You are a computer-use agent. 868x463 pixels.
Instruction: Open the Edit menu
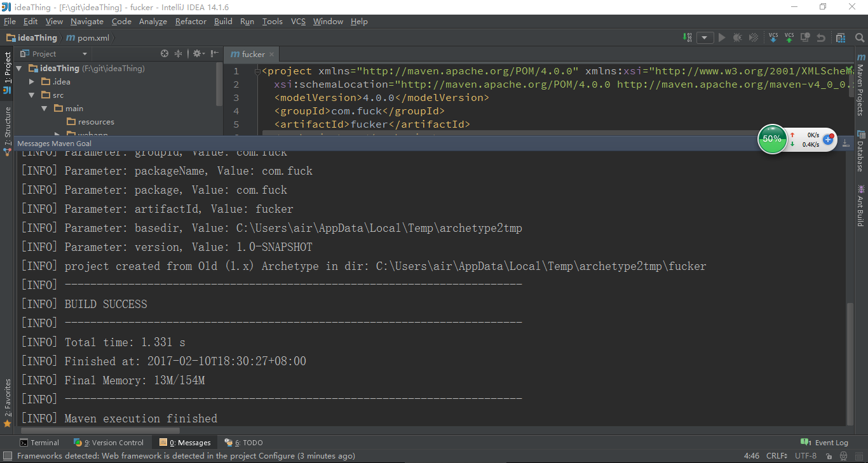pos(31,21)
